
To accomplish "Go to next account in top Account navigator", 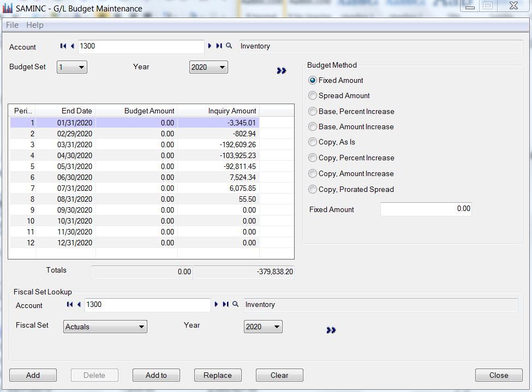I will pyautogui.click(x=210, y=46).
